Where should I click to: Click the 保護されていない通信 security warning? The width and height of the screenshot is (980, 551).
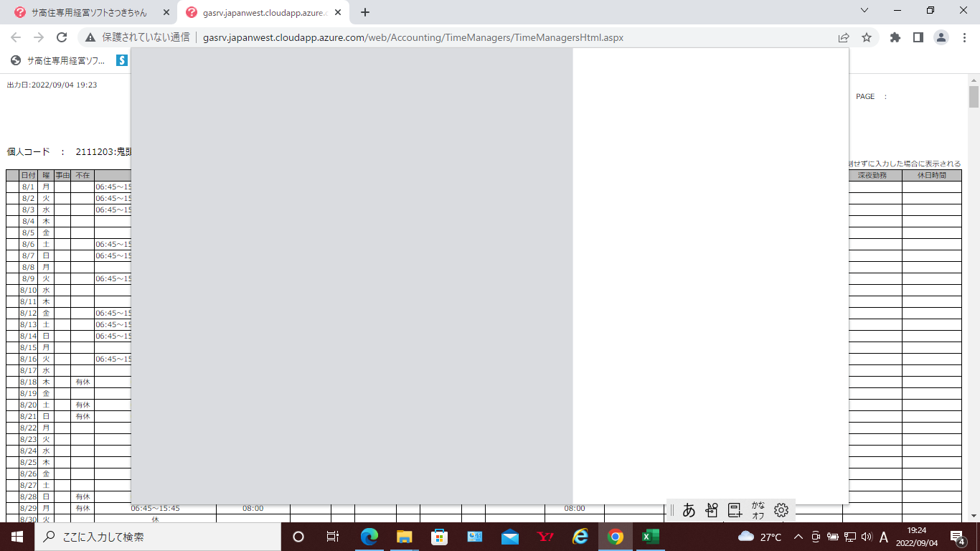[138, 37]
